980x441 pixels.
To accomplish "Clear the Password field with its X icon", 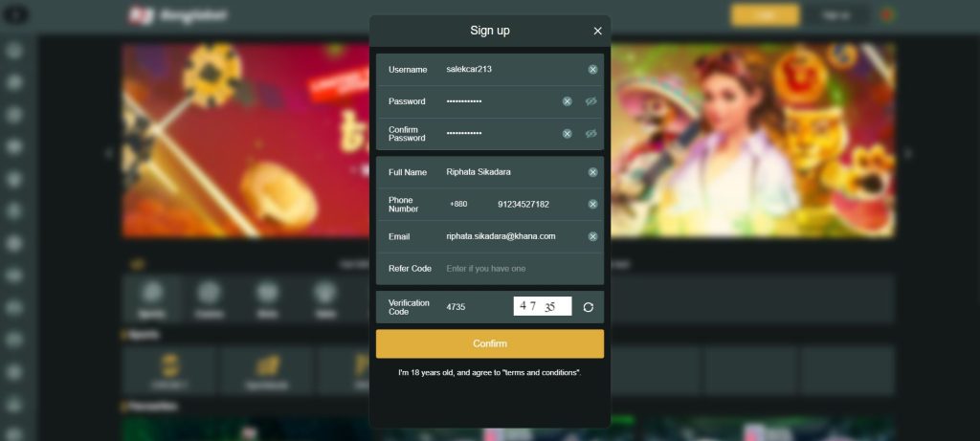I will pos(567,101).
